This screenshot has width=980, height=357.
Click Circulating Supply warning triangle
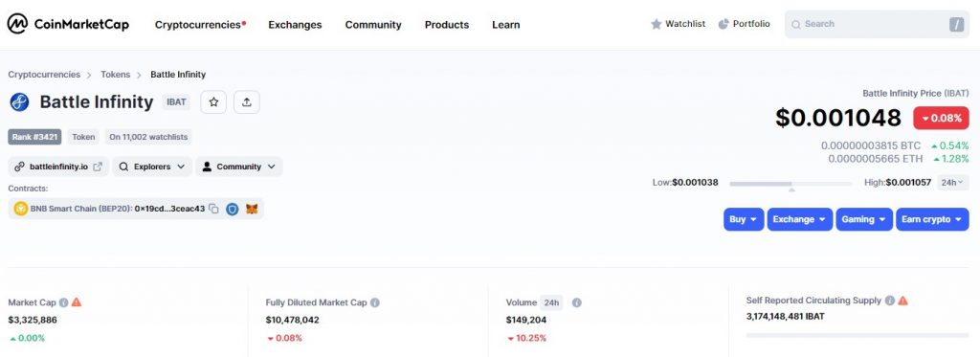pos(902,301)
